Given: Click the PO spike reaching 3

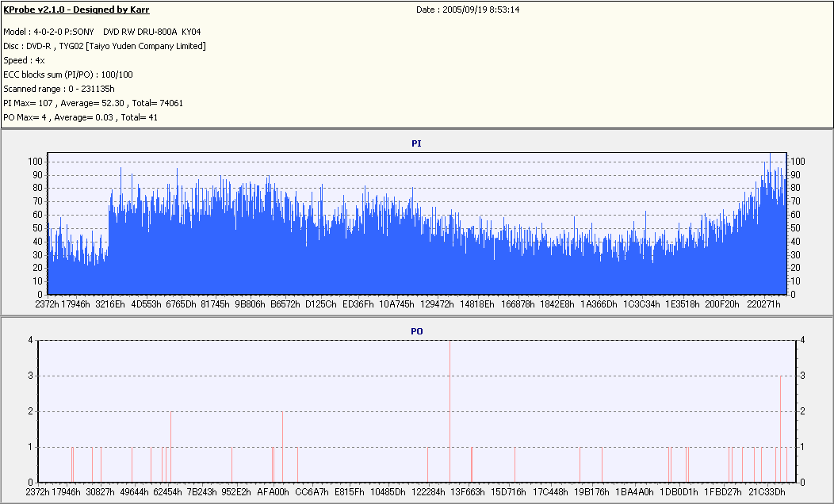Looking at the screenshot, I should [x=780, y=429].
